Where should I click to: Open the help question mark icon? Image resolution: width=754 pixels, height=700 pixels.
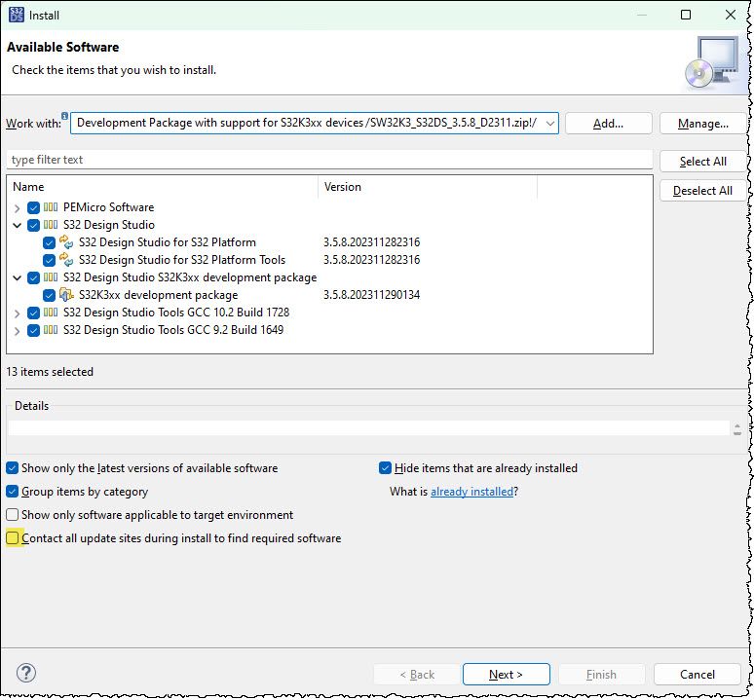click(26, 673)
